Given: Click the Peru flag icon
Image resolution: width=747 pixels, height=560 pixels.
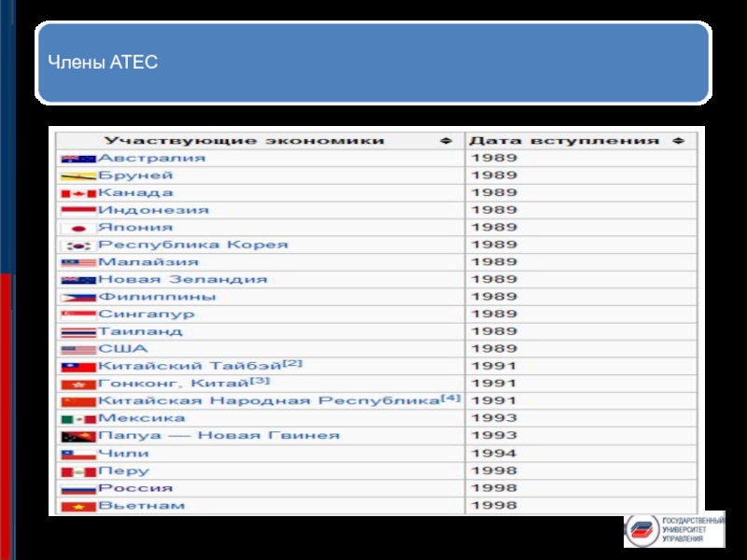Looking at the screenshot, I should (78, 472).
